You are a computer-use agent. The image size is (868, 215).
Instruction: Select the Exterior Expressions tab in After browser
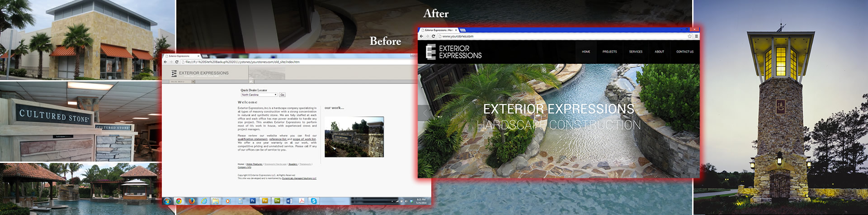pos(439,30)
